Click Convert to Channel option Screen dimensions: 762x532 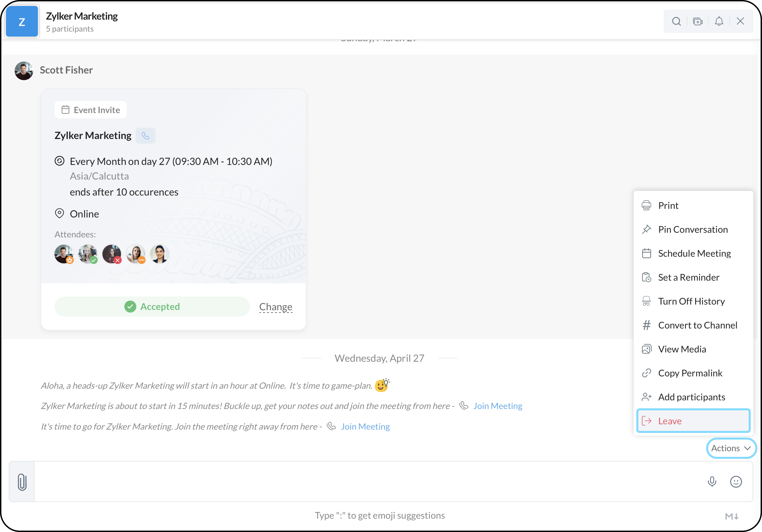698,325
